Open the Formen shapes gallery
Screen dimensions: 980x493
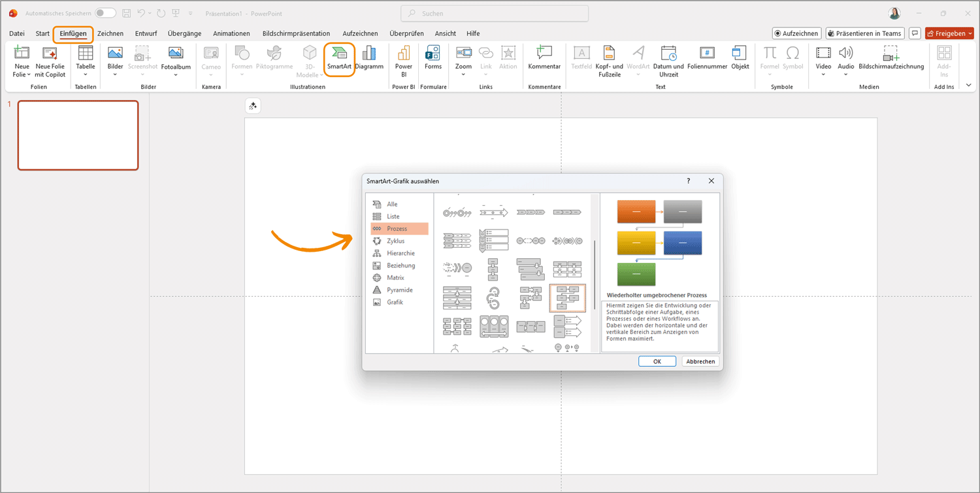point(242,59)
